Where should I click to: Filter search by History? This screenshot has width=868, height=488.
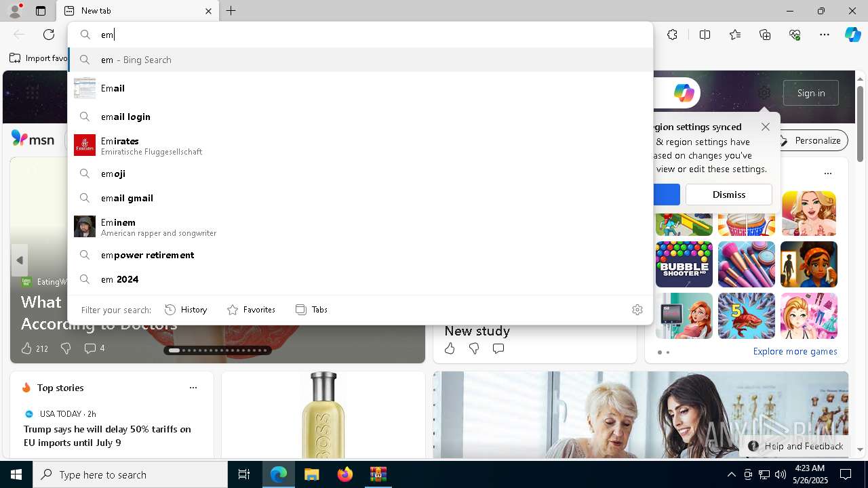pos(186,310)
